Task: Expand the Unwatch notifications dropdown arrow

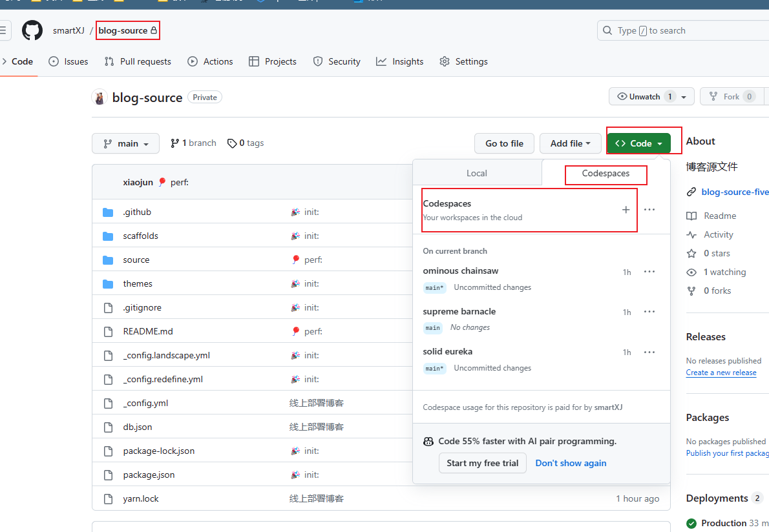Action: pos(684,97)
